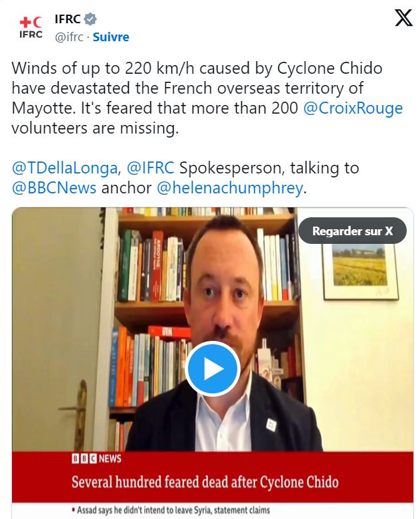The image size is (420, 519).
Task: Click the @IFRC mention in tweet text
Action: [x=151, y=168]
